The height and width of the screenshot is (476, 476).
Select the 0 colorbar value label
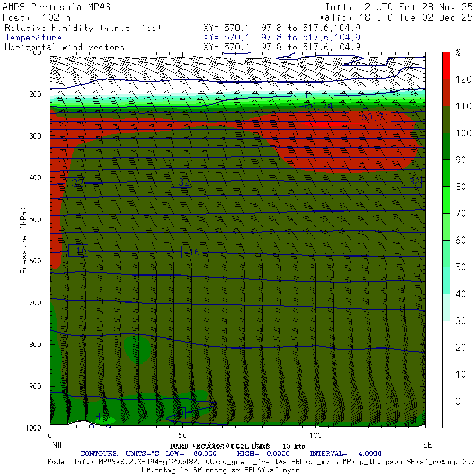(458, 401)
